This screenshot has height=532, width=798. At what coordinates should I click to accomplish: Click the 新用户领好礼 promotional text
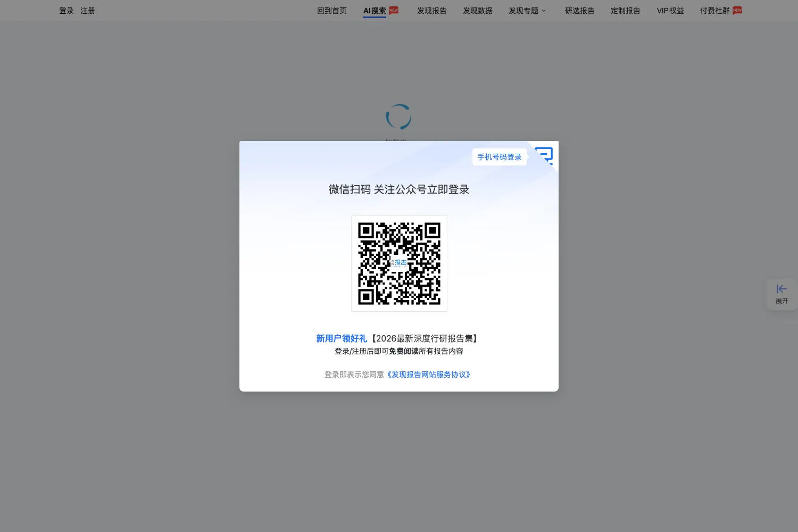point(342,338)
